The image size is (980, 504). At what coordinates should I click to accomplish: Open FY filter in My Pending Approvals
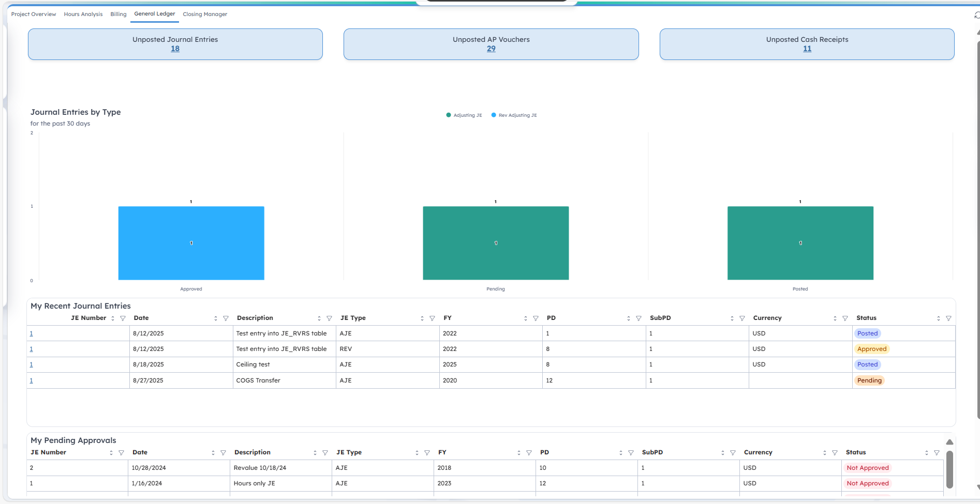[529, 453]
